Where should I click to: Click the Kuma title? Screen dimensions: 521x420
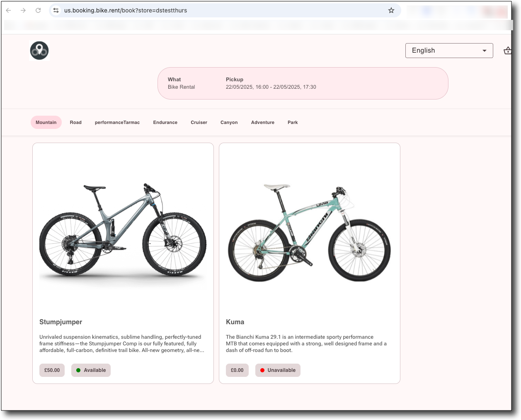click(x=235, y=322)
